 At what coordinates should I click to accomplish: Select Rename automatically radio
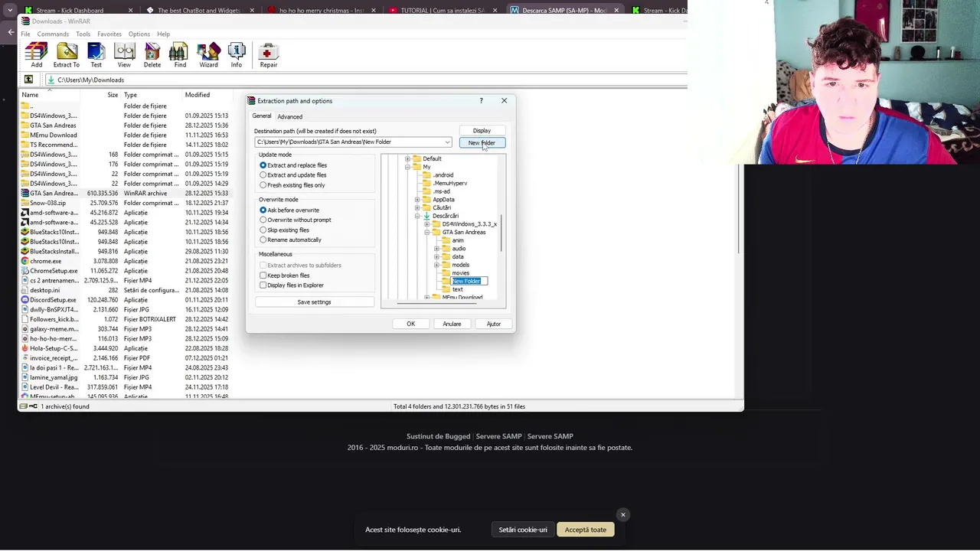(263, 240)
